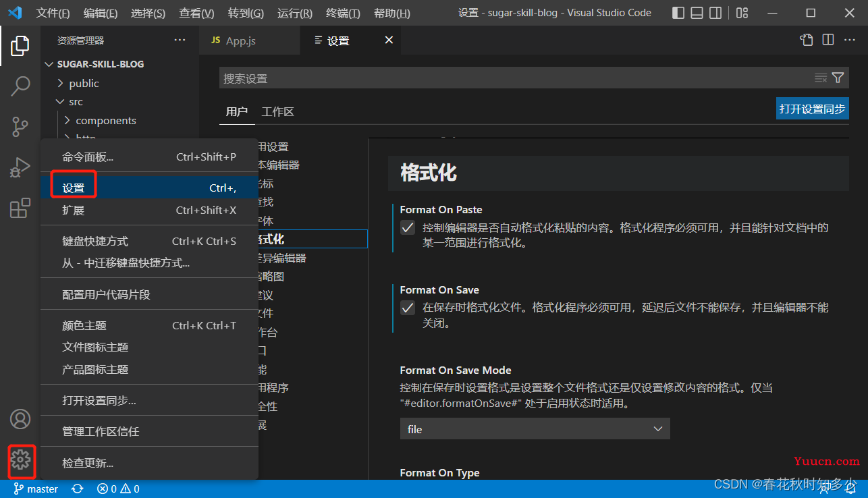Choose 键盘快捷方式 menu entry
Image resolution: width=868 pixels, height=498 pixels.
pos(149,241)
